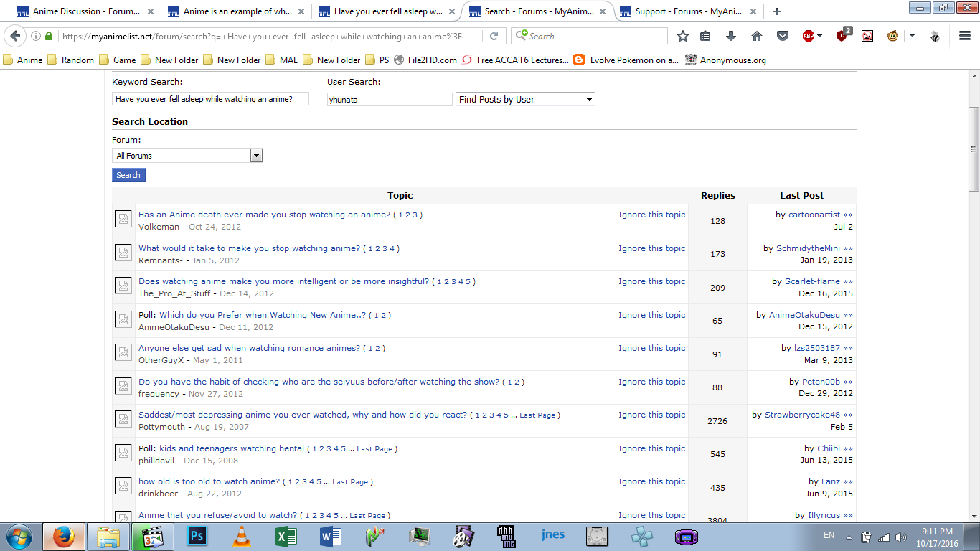Click the Greasemonkey monkey icon
The height and width of the screenshot is (551, 980).
click(892, 36)
